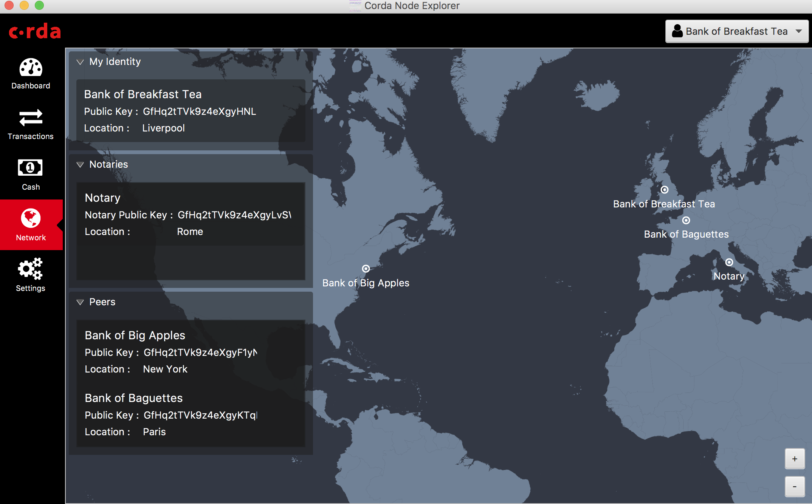Viewport: 812px width, 504px height.
Task: Open the Transactions arrows icon
Action: [x=31, y=118]
